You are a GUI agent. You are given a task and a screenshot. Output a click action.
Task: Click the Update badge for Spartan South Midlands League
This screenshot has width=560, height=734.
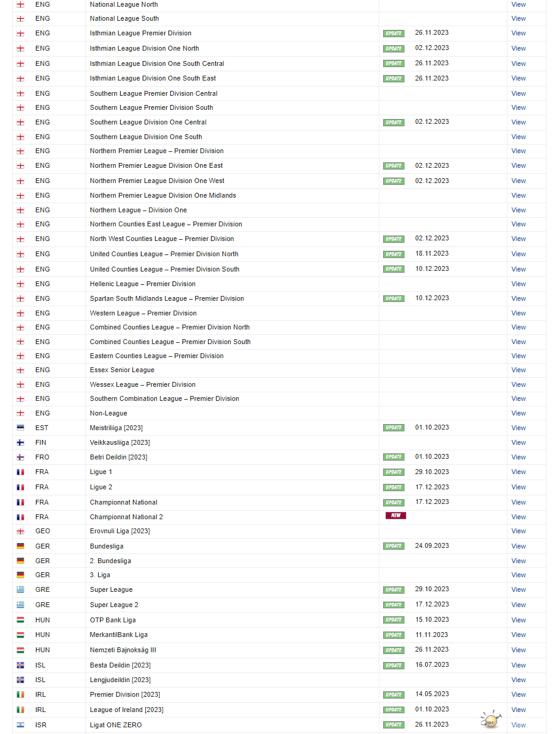[x=393, y=298]
